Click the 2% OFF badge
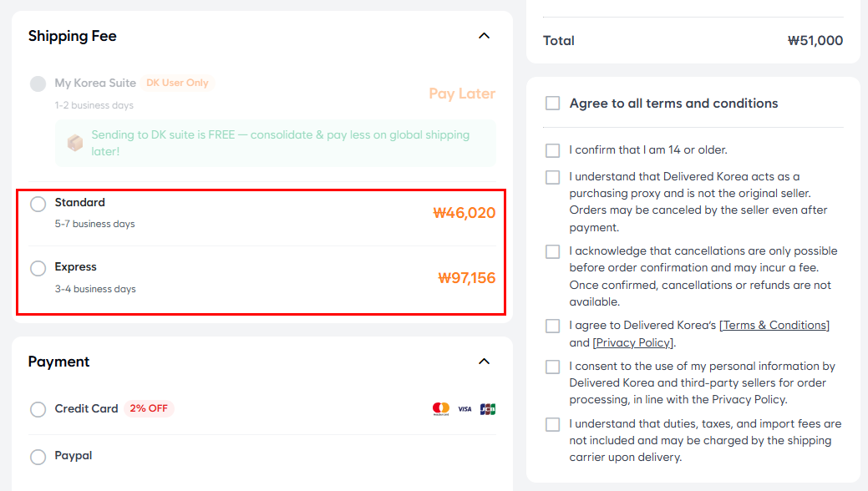 click(149, 409)
